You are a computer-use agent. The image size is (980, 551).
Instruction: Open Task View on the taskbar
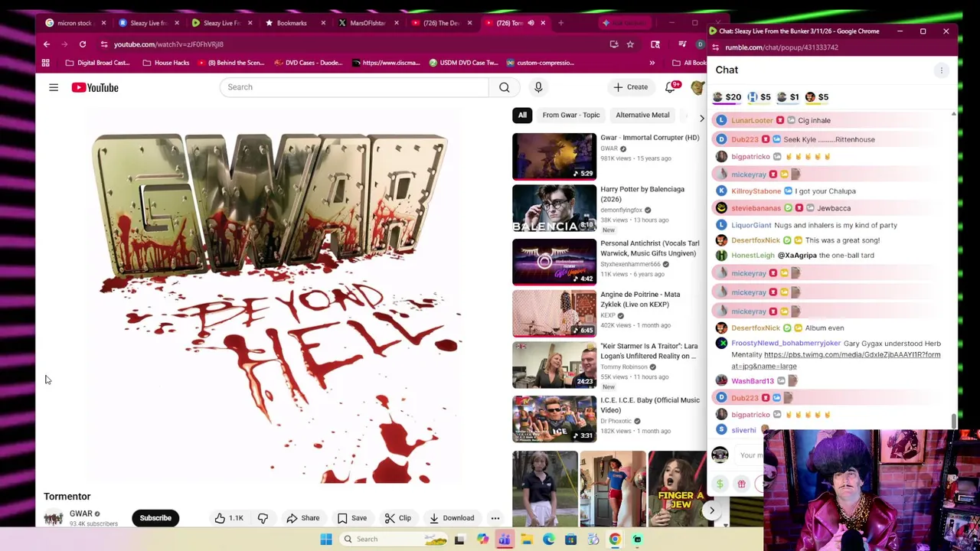pos(459,540)
